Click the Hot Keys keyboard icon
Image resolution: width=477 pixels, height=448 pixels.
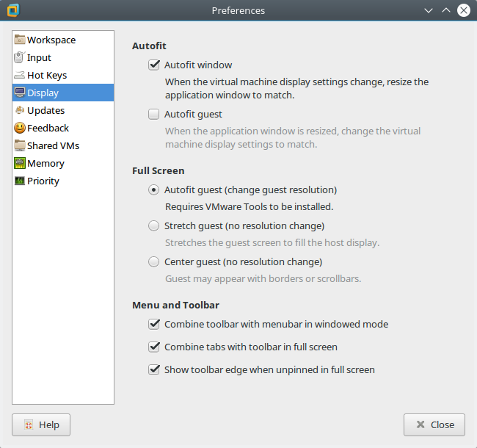coord(20,76)
